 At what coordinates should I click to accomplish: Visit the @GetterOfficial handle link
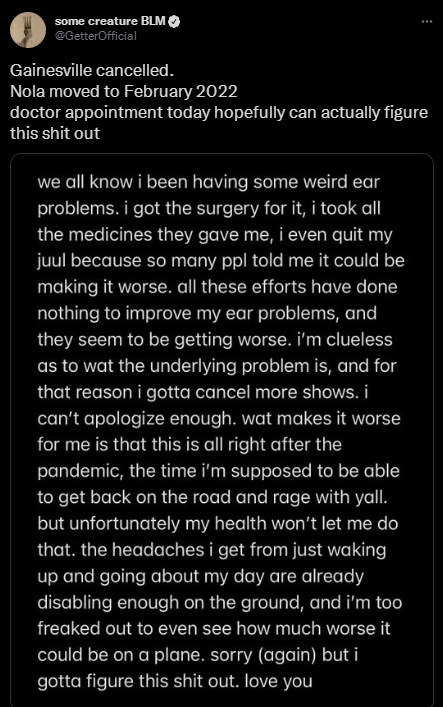point(96,36)
